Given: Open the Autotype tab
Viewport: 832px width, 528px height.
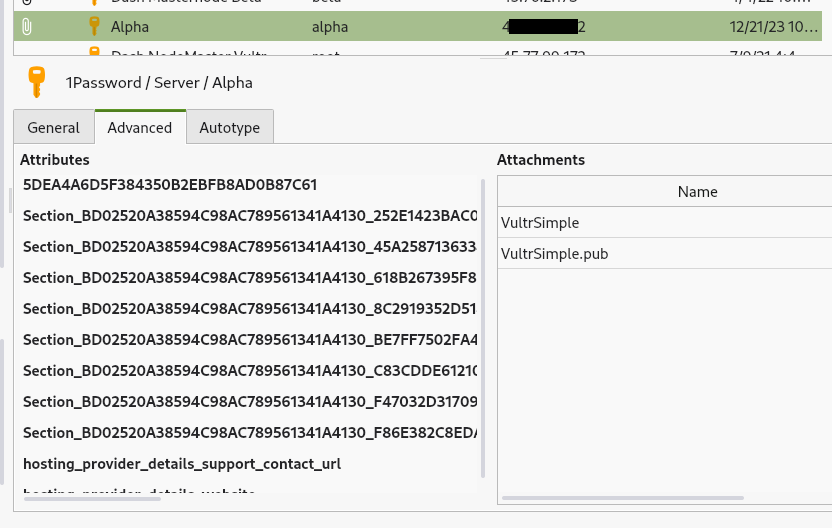Looking at the screenshot, I should (x=230, y=127).
